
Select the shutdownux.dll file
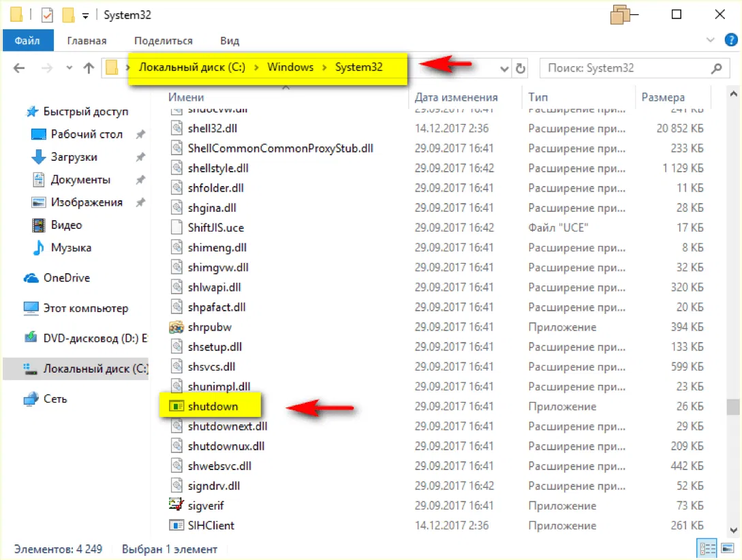pos(226,446)
